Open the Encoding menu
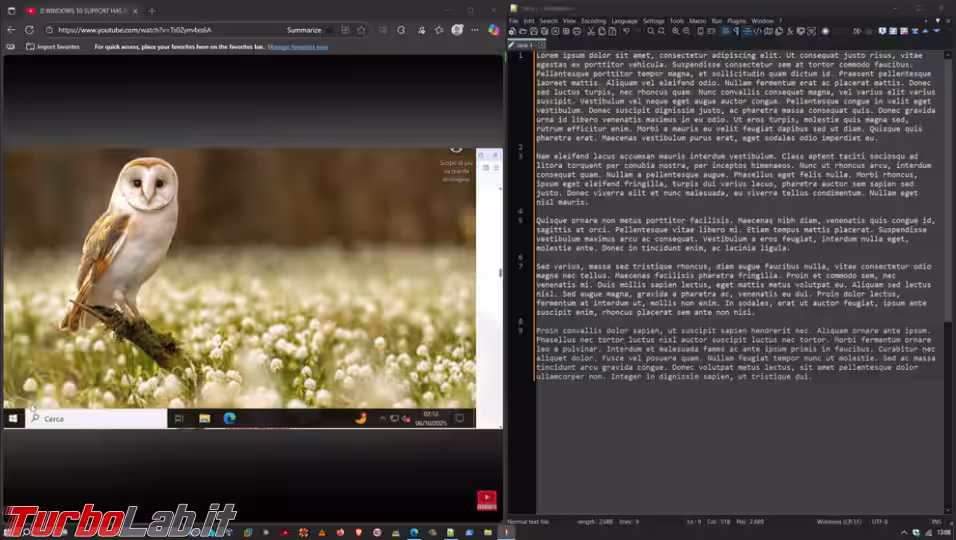Screen dimensions: 956x540 coord(593,20)
